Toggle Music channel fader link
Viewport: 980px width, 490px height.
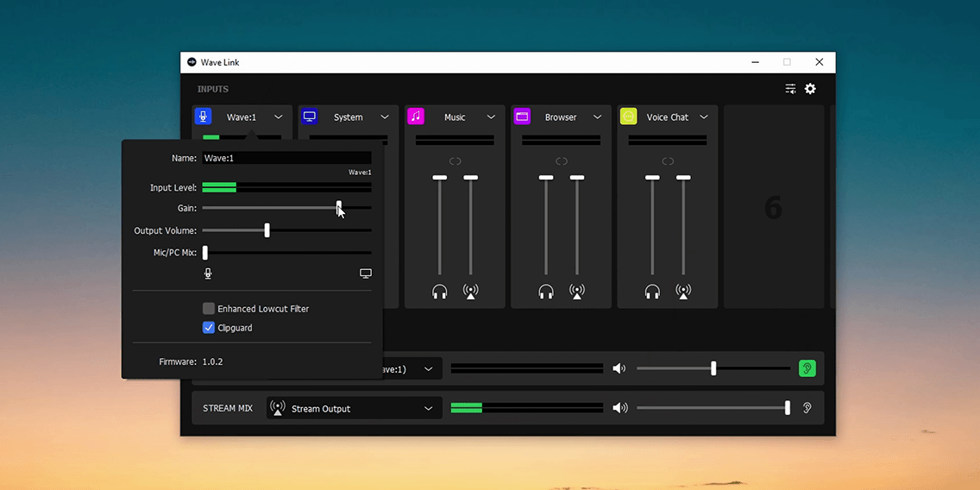coord(455,161)
